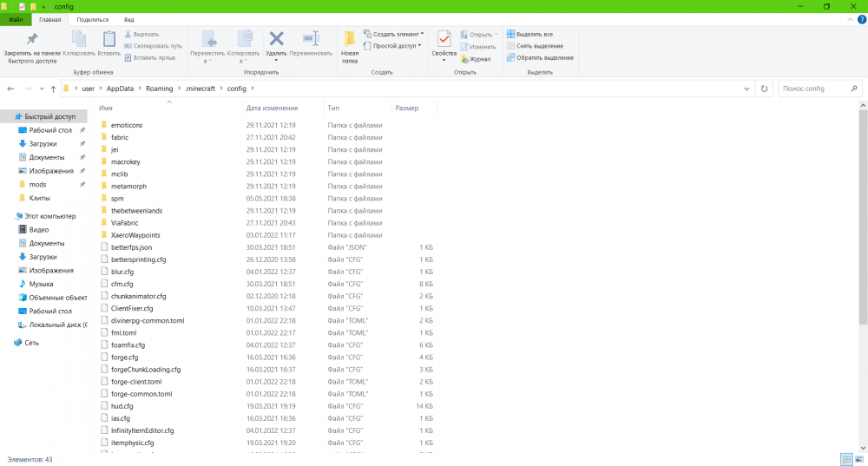
Task: Click Выделить все command
Action: 529,35
